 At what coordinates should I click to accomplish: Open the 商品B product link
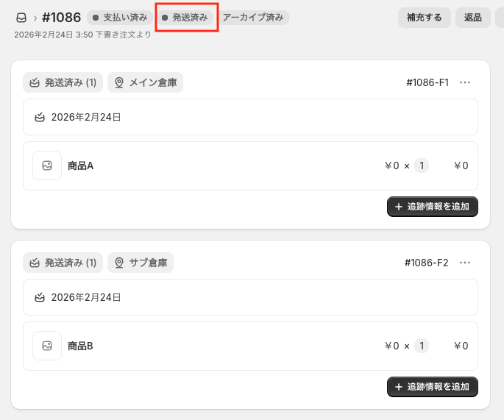(x=80, y=346)
